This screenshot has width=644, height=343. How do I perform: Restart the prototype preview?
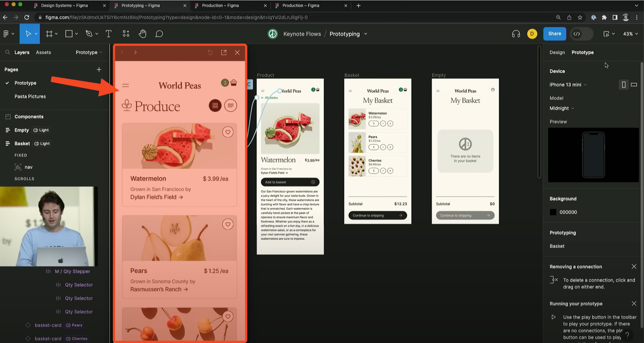[210, 53]
